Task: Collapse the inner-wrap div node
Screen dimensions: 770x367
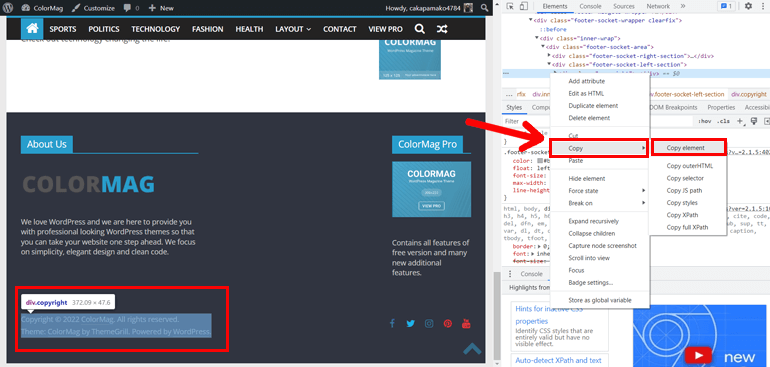Action: 537,38
